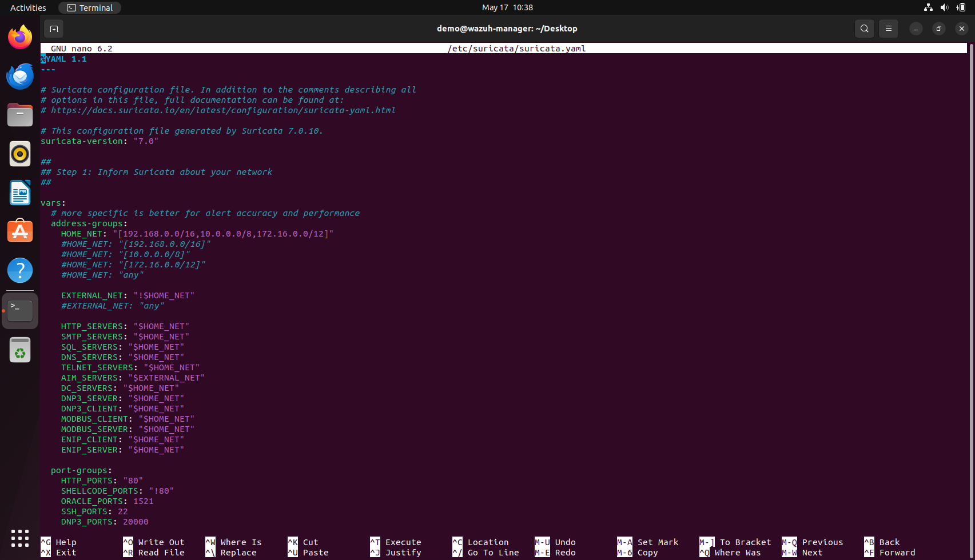Click the M-W Next shortcut label

point(802,553)
